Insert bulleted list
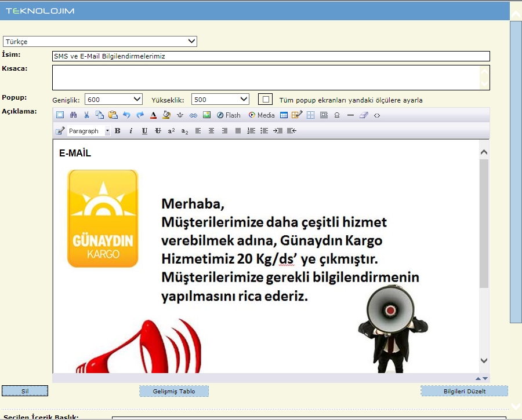 coord(264,131)
